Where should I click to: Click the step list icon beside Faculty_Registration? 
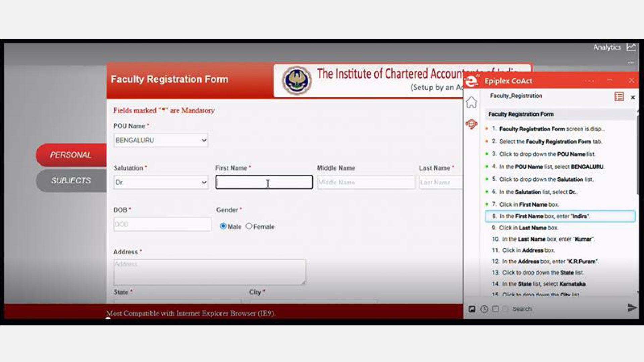[619, 97]
